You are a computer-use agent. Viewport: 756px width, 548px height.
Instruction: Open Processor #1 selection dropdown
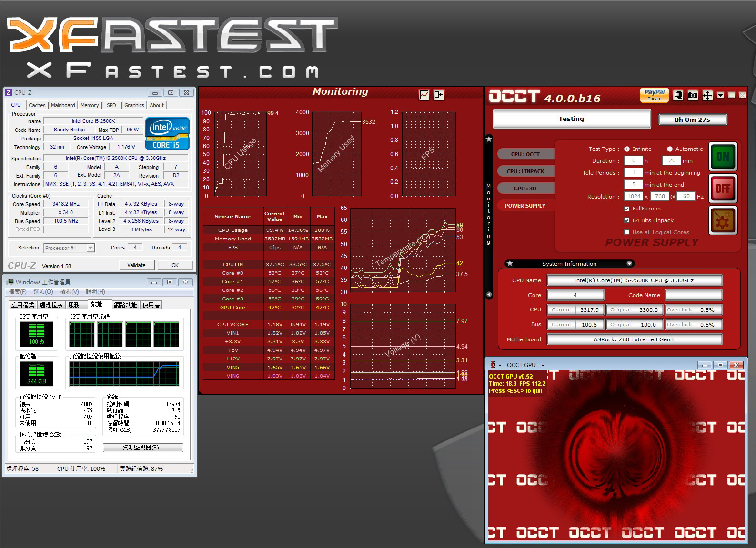tap(91, 248)
